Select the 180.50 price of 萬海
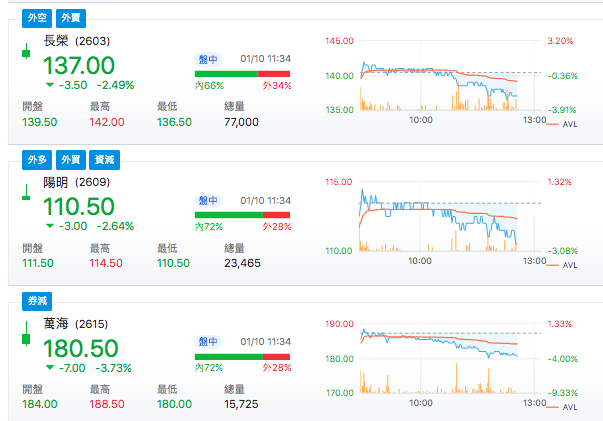 click(x=80, y=348)
